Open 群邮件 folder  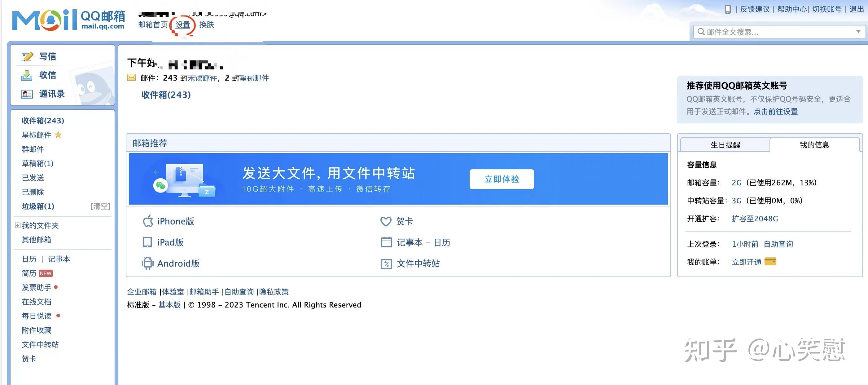click(x=33, y=149)
